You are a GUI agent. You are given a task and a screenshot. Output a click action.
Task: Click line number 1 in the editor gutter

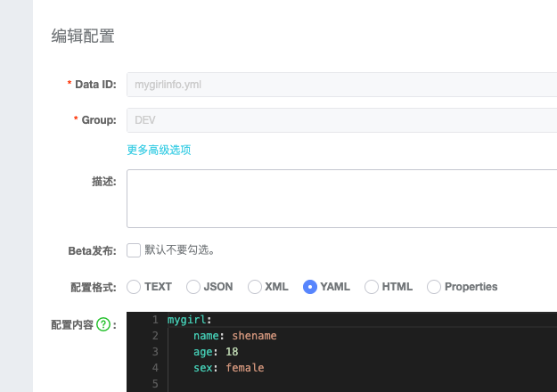pyautogui.click(x=155, y=320)
